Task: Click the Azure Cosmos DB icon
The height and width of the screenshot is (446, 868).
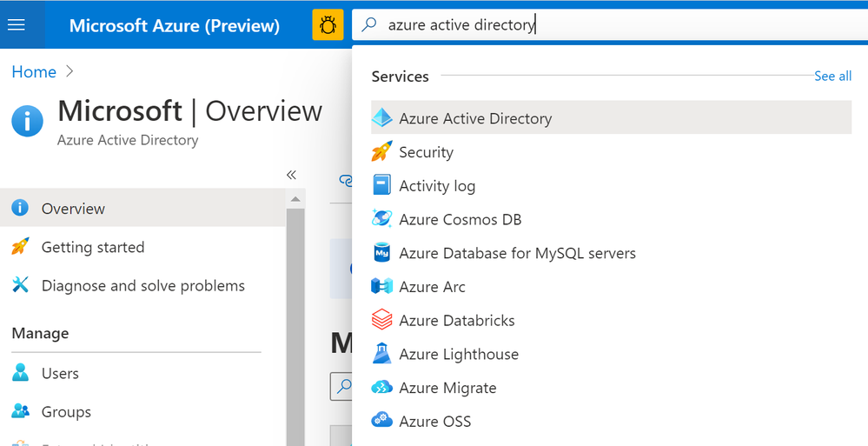Action: click(381, 220)
